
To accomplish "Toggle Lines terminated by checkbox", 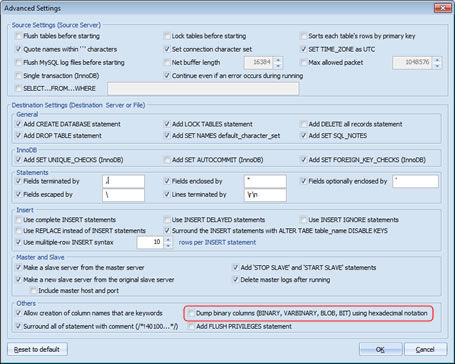I will tap(167, 195).
